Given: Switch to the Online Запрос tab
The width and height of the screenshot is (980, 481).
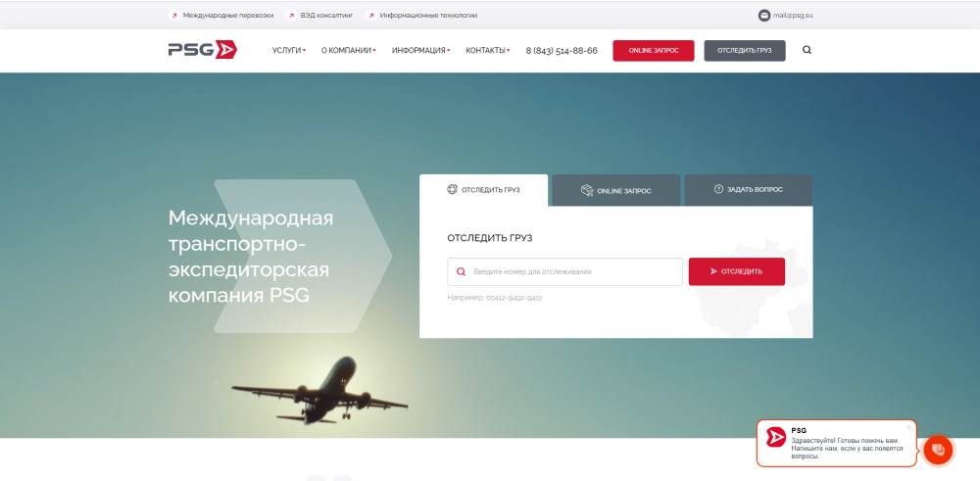Looking at the screenshot, I should (616, 190).
